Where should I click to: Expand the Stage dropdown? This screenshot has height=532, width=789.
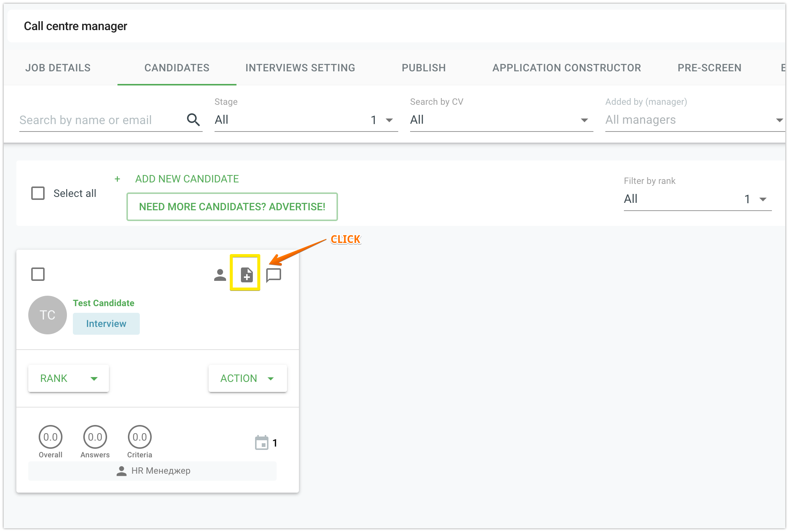coord(306,120)
